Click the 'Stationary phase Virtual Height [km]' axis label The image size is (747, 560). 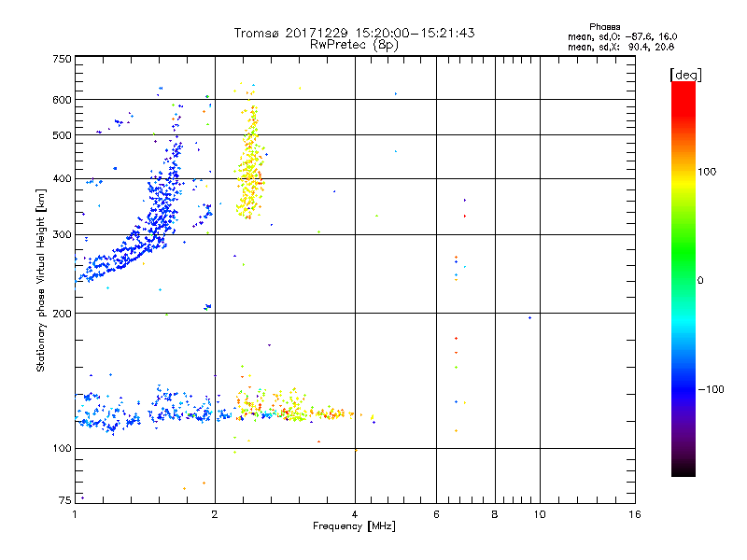(41, 281)
